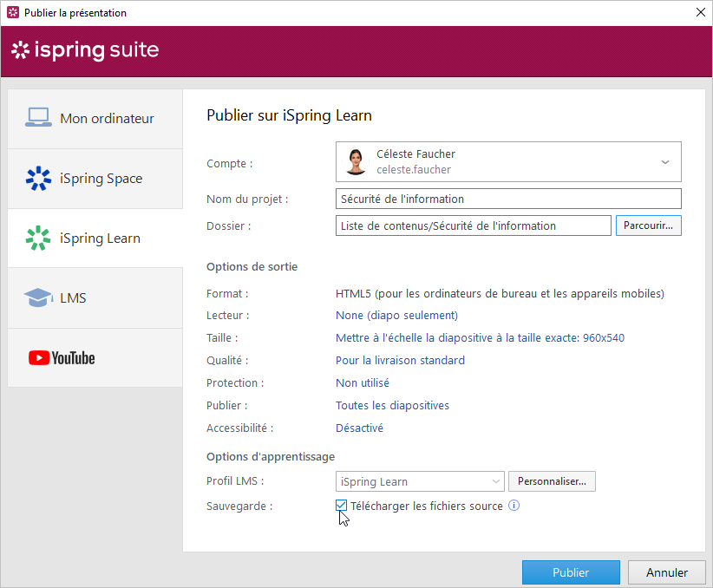Click the Non utilisé protection link
713x588 pixels.
point(363,383)
